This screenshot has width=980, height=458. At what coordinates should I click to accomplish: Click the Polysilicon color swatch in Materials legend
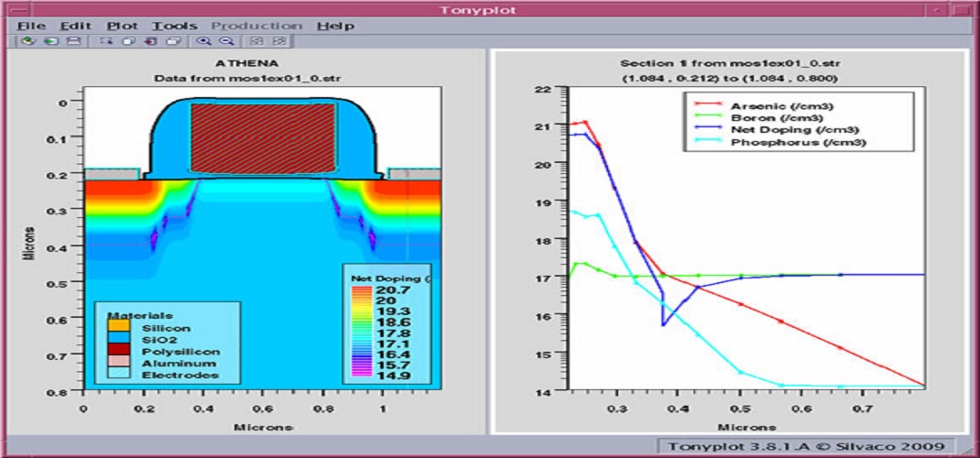click(x=118, y=352)
